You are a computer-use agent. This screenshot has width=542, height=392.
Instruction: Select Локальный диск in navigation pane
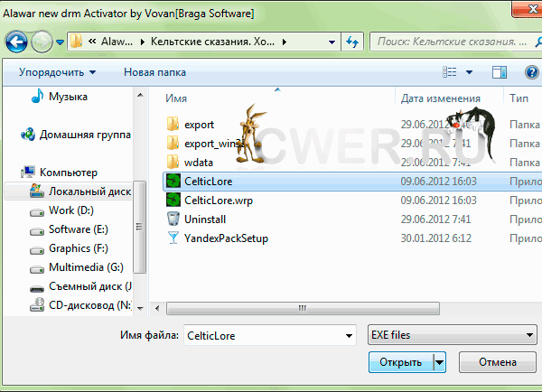tap(89, 191)
